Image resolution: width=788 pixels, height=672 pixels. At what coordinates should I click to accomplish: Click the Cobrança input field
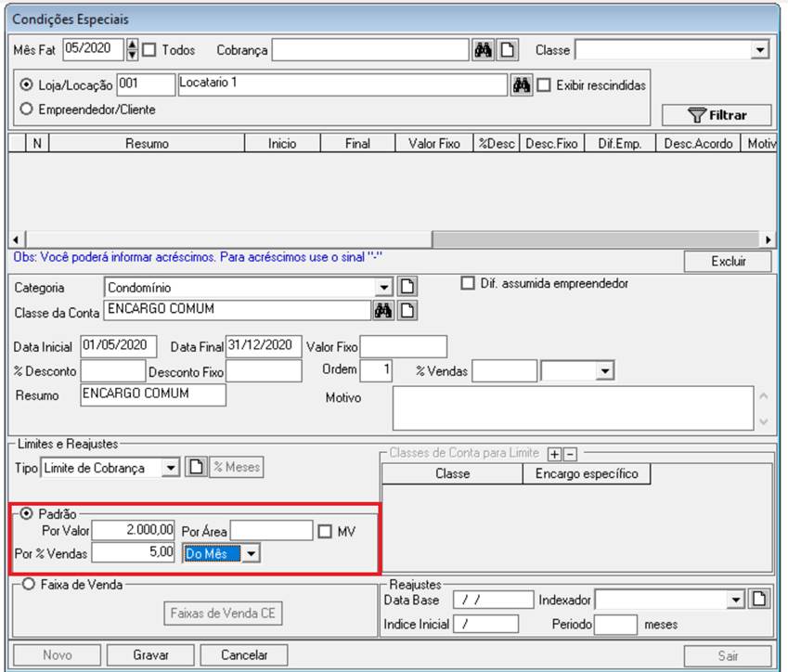pos(371,50)
